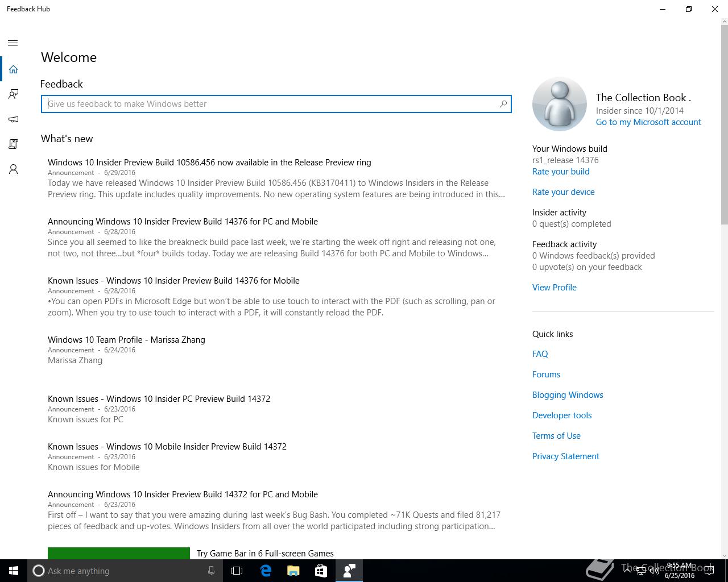Open the hamburger navigation menu
The height and width of the screenshot is (582, 728).
coord(13,43)
